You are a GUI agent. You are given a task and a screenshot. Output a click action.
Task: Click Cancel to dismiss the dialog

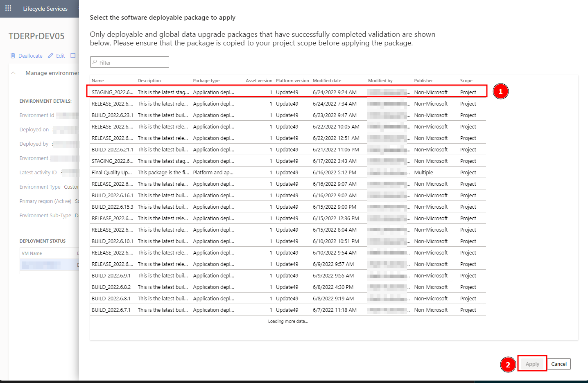click(x=559, y=363)
